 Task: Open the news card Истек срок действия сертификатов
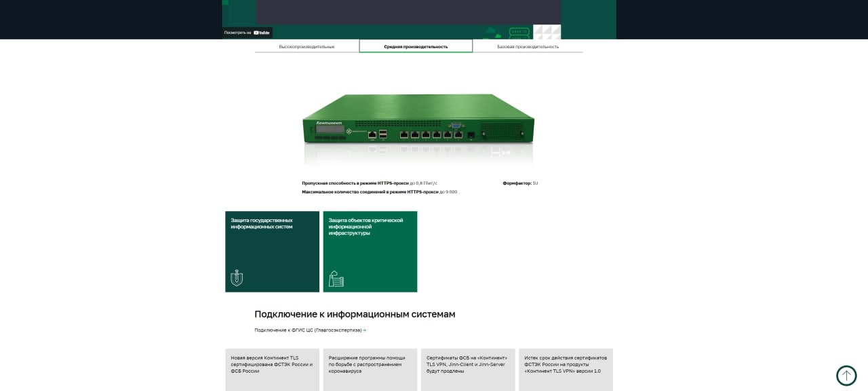[x=566, y=369]
